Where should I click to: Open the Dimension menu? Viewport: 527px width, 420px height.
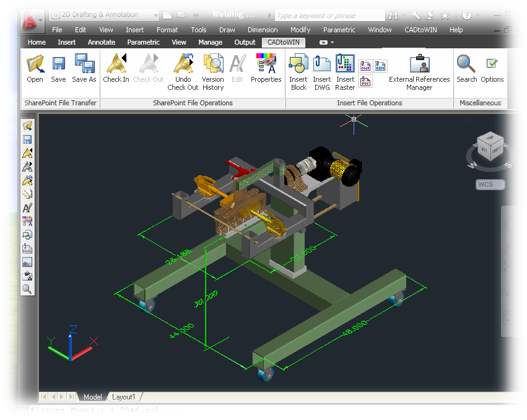coord(263,30)
